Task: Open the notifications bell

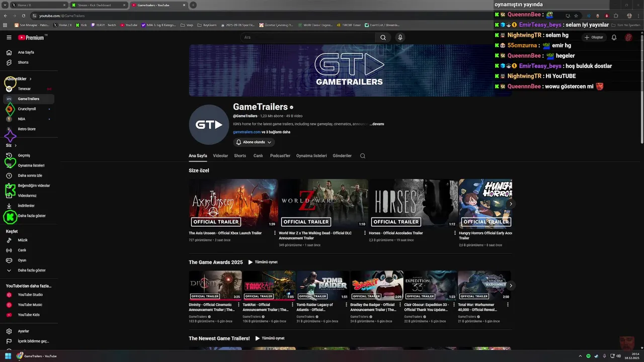Action: pos(614,37)
